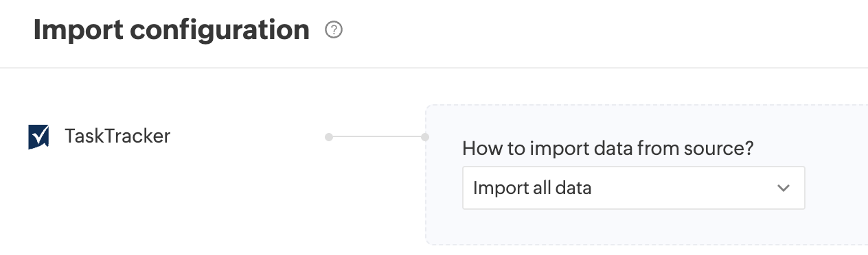Screen dimensions: 868x255
Task: Open help next to Import configuration
Action: pyautogui.click(x=334, y=30)
